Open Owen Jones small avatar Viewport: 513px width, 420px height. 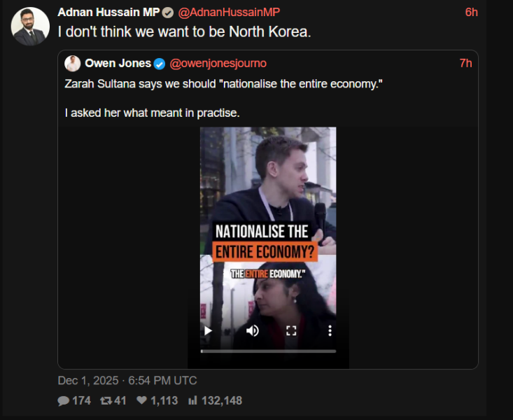(x=72, y=64)
